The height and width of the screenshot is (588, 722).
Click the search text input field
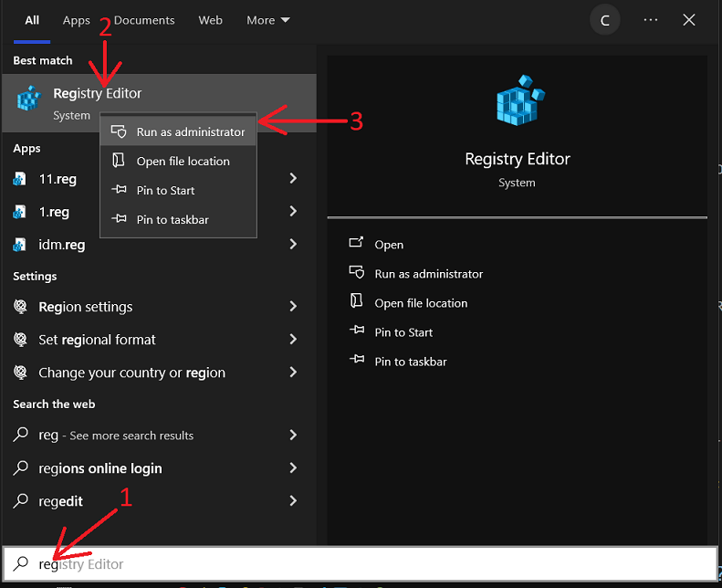click(x=361, y=563)
